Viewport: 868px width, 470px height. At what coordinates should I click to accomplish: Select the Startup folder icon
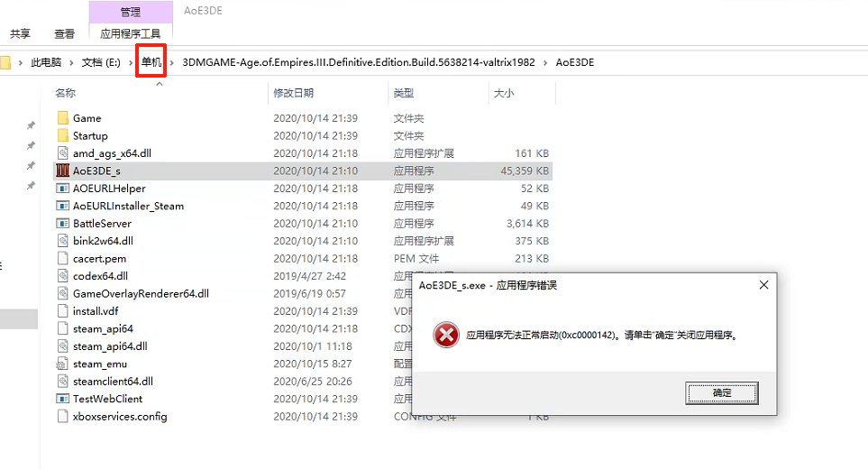tap(62, 135)
